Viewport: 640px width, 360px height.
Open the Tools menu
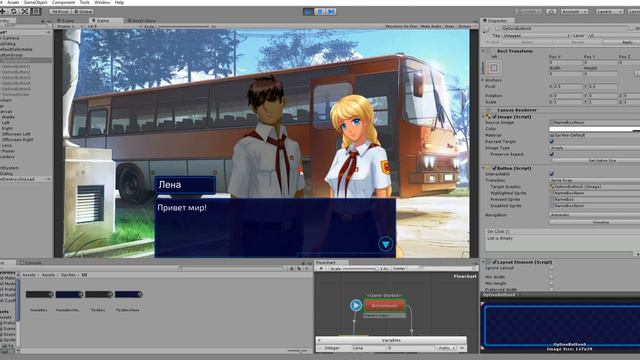click(84, 2)
